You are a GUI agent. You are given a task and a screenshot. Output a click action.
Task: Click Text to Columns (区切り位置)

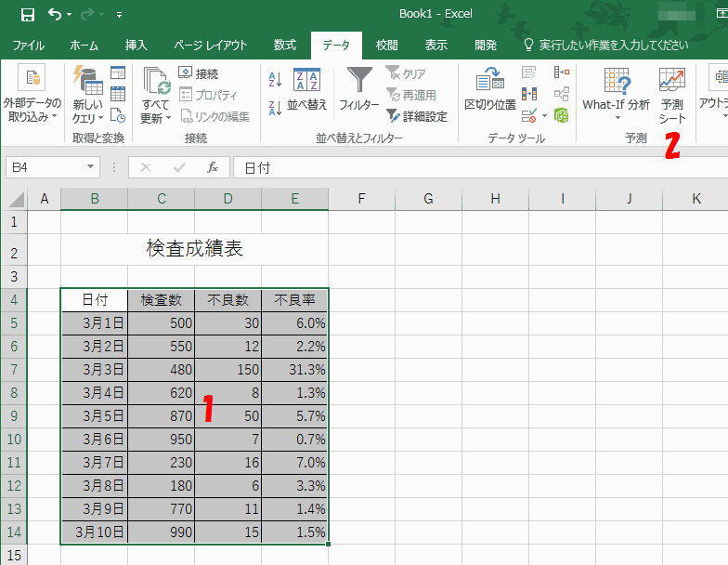pos(490,88)
